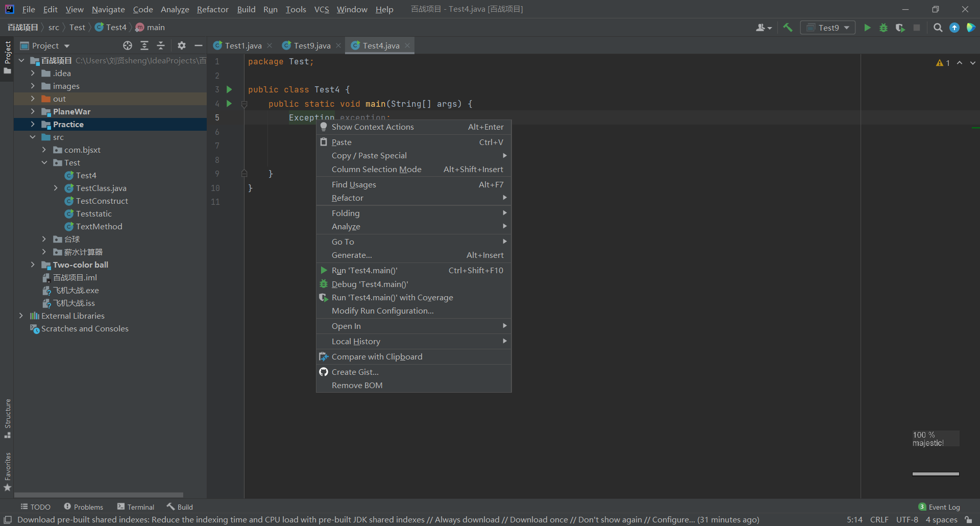Open the TODO tool window
This screenshot has width=980, height=526.
(35, 507)
